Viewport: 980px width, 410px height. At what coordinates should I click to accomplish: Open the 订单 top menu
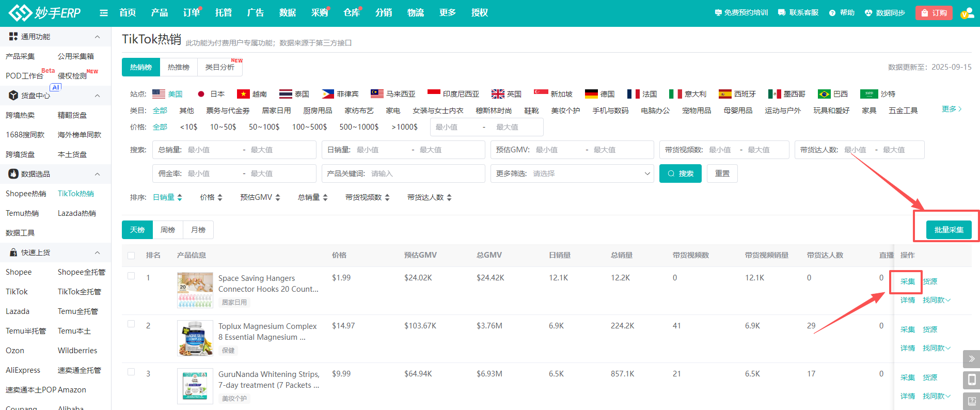pyautogui.click(x=192, y=13)
